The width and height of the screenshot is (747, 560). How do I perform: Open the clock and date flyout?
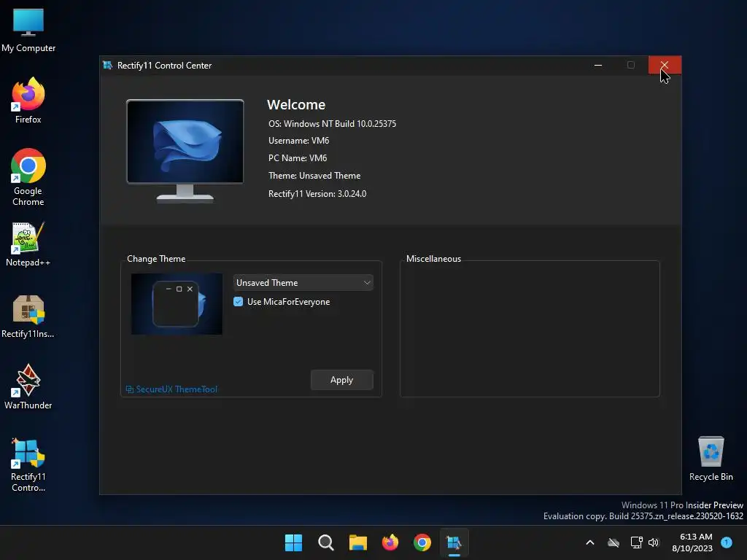[692, 542]
